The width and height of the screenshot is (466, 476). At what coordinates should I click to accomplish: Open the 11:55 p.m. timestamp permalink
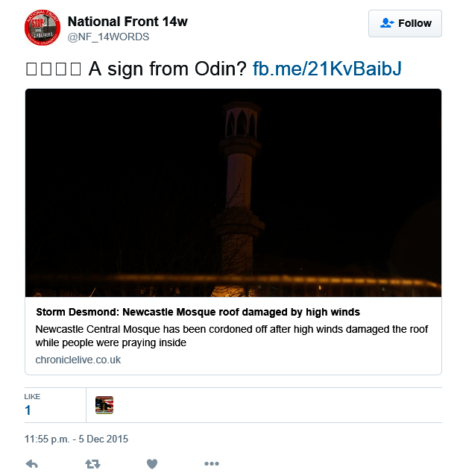[x=76, y=439]
